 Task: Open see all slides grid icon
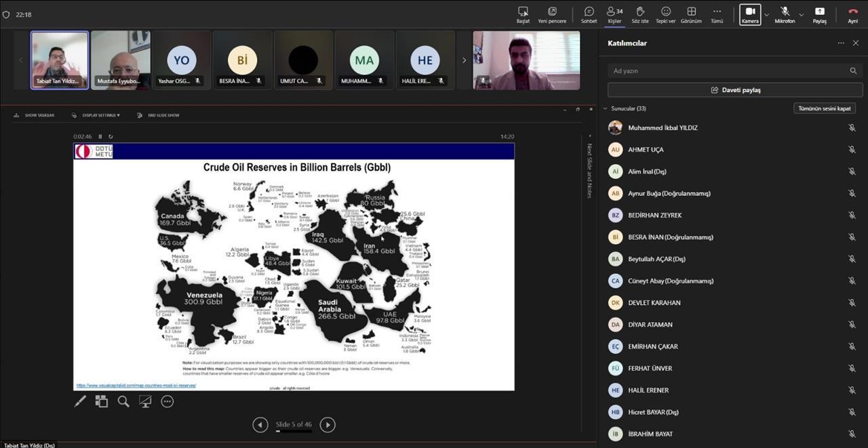tap(102, 401)
